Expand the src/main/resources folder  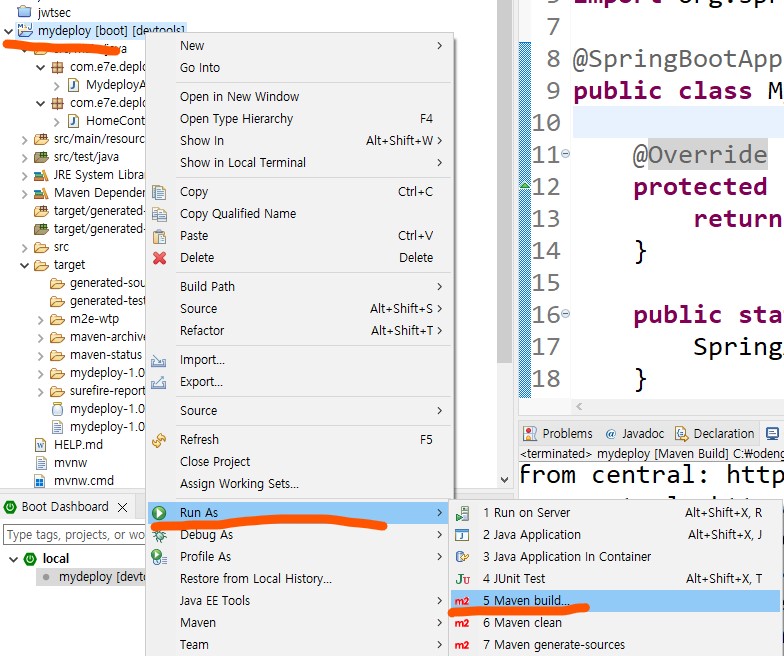pos(24,140)
